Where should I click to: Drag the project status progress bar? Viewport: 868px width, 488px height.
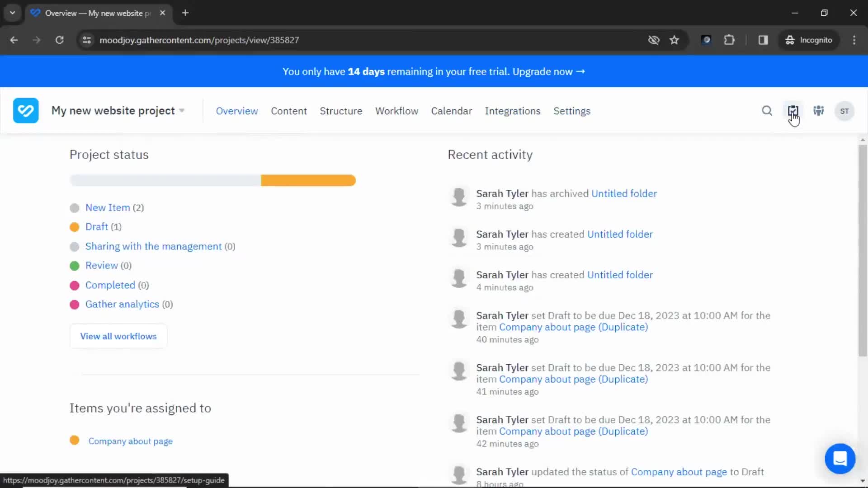213,181
